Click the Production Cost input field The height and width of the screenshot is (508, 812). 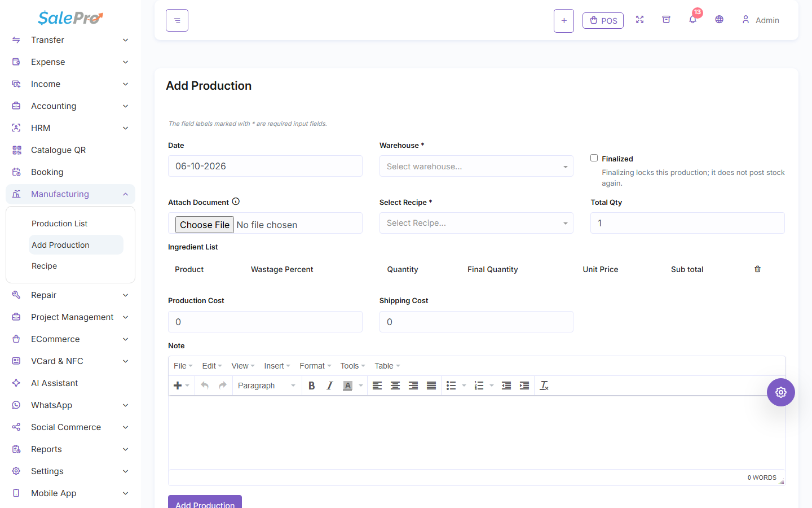(x=265, y=322)
